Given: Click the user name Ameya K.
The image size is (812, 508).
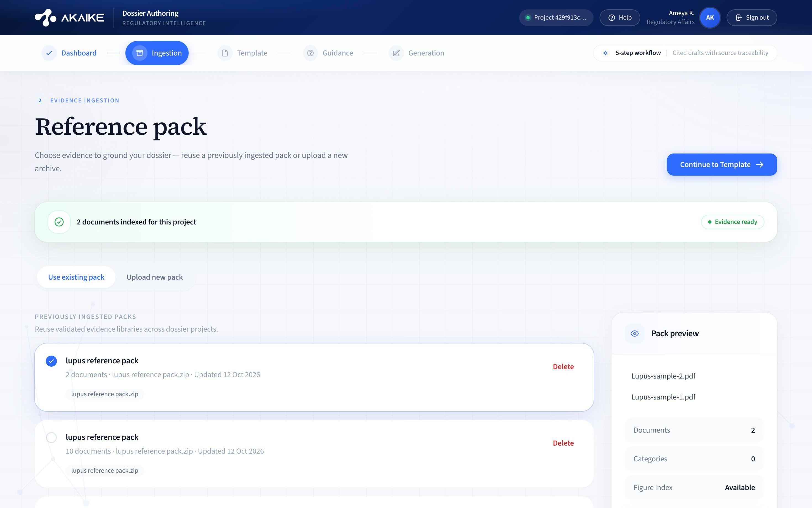Looking at the screenshot, I should coord(681,13).
